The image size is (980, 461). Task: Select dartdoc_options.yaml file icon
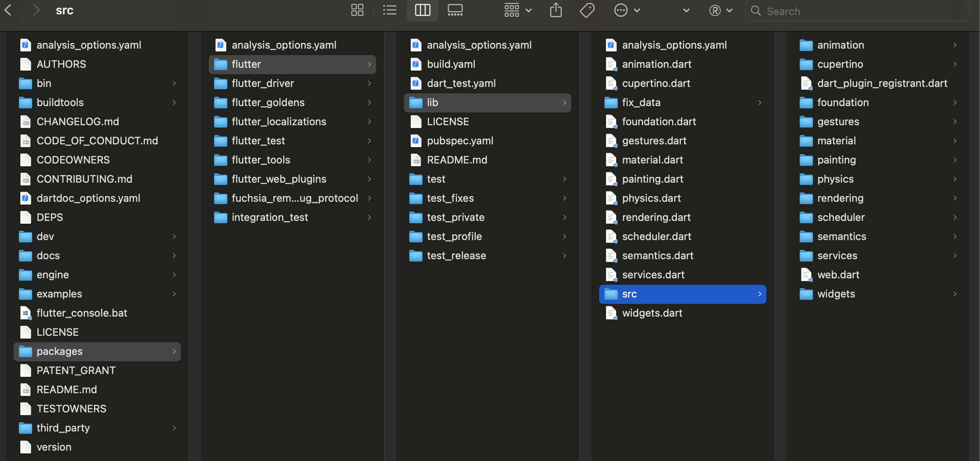[x=25, y=198]
